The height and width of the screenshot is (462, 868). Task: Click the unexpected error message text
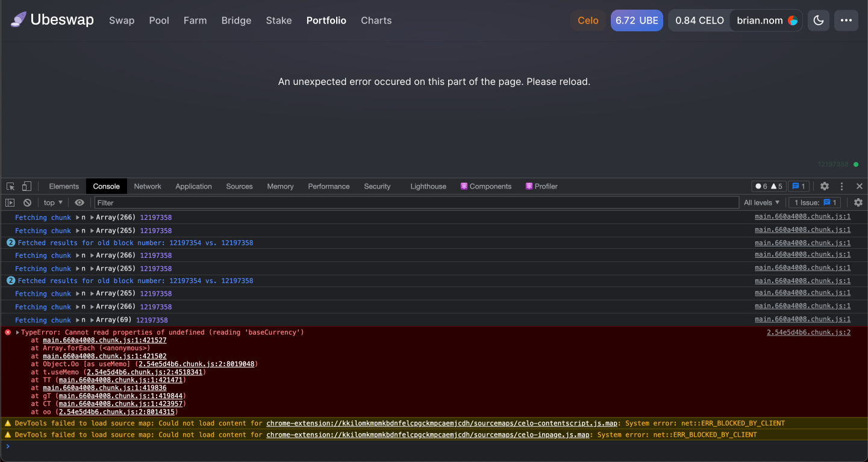(x=434, y=81)
